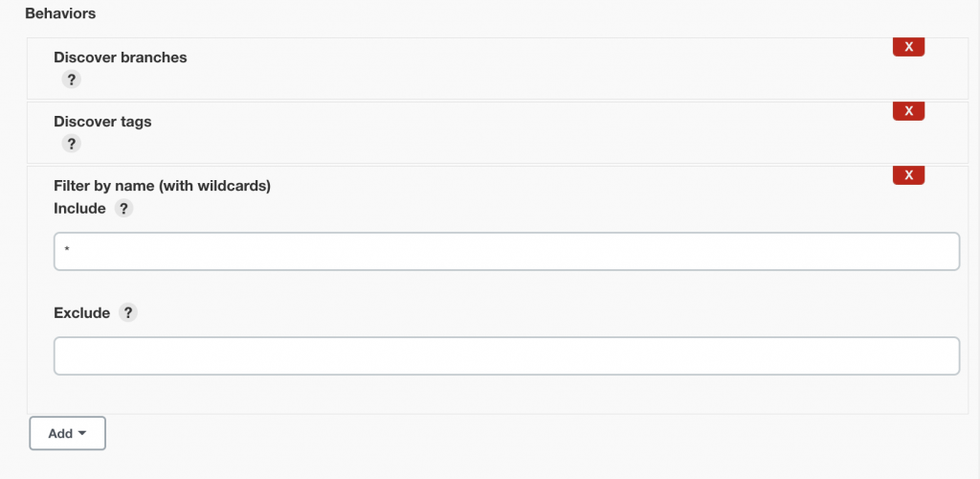Delete the Discover branches behavior
This screenshot has width=980, height=479.
[x=908, y=47]
